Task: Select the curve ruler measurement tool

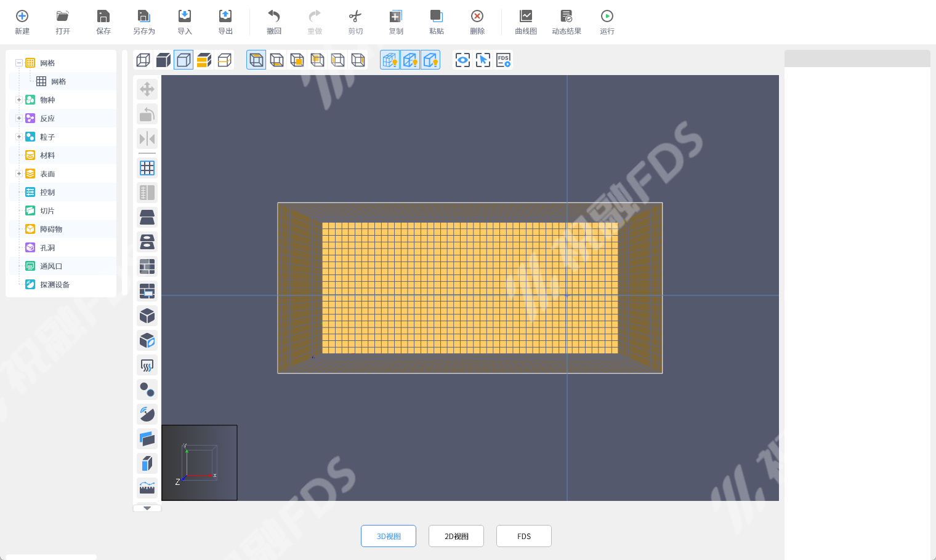Action: [x=147, y=488]
